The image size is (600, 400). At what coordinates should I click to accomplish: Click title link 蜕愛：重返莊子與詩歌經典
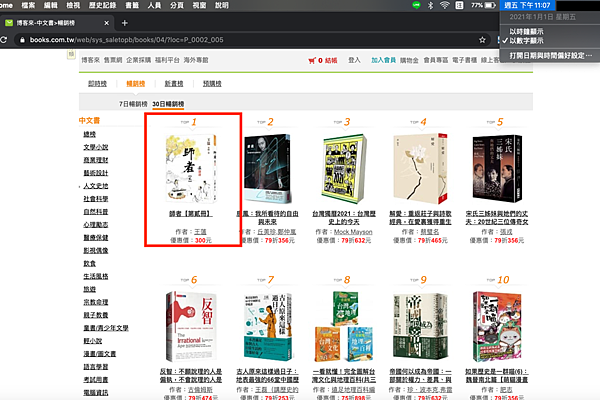[421, 218]
